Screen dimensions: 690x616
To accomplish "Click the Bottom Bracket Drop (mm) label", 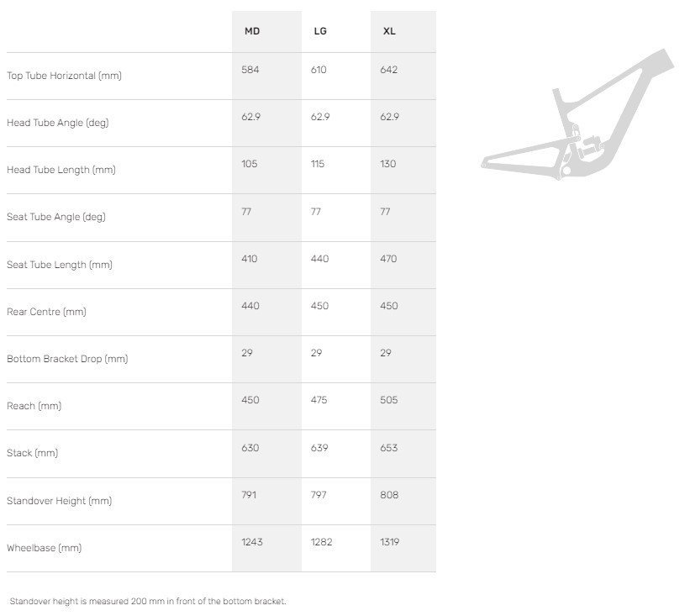I will pyautogui.click(x=67, y=359).
